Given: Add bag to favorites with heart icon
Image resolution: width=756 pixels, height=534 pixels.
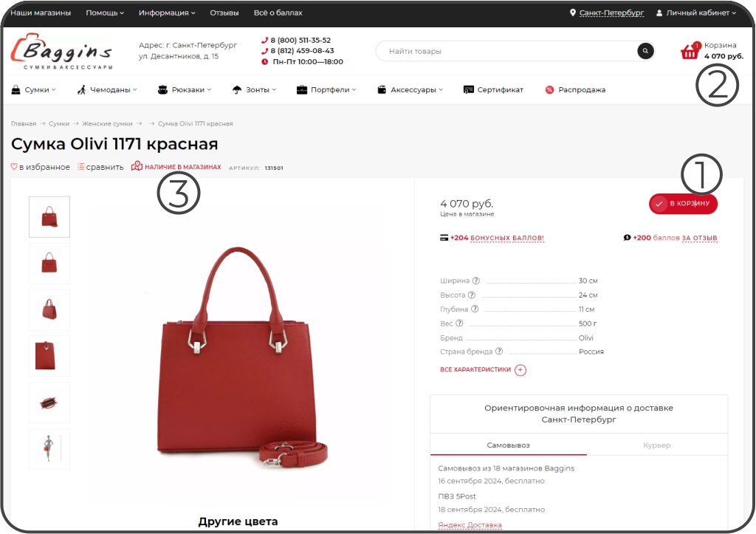Looking at the screenshot, I should [x=14, y=167].
